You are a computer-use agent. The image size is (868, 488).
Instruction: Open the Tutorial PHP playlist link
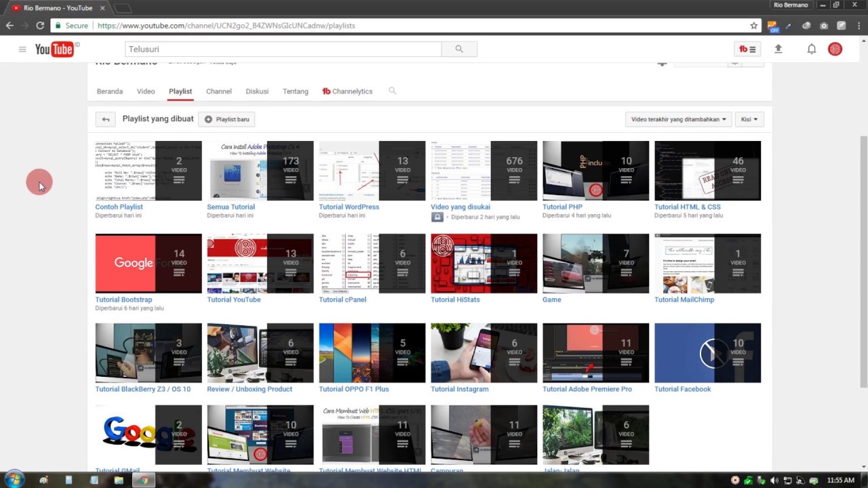point(562,207)
